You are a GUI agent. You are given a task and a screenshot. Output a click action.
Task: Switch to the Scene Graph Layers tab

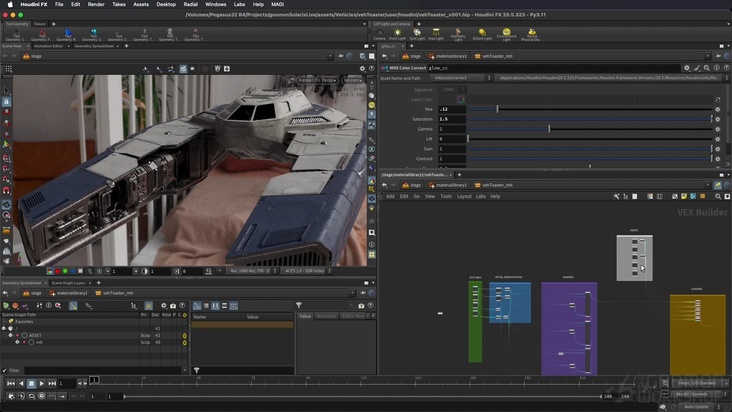[68, 283]
